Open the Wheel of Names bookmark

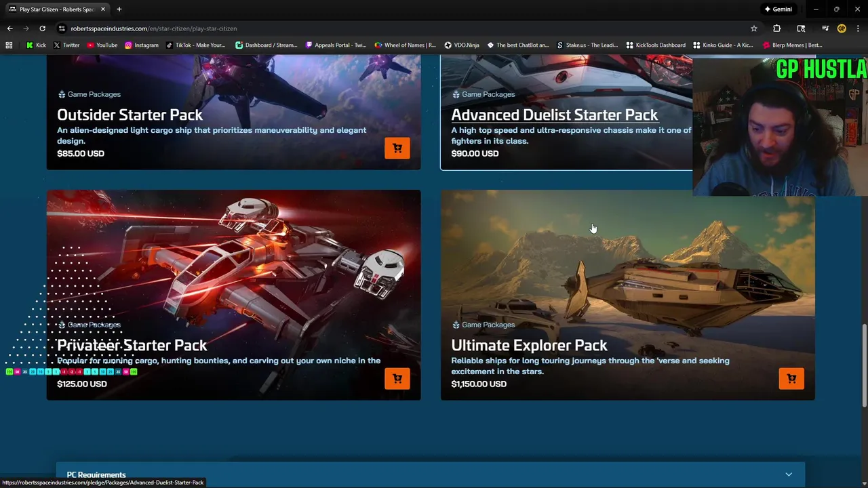pos(405,45)
